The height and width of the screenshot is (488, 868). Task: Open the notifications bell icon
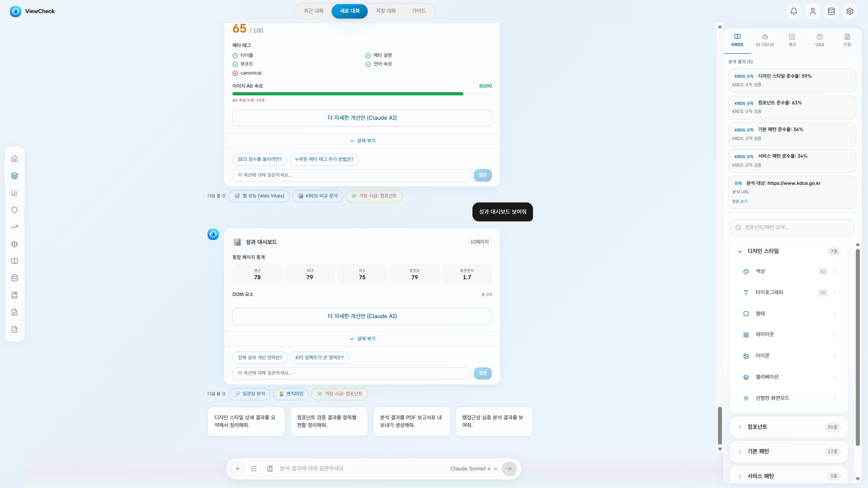tap(794, 12)
